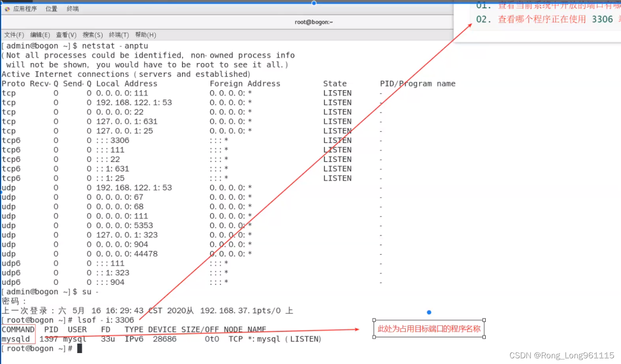
Task: Click the Foreign Address column header
Action: (x=245, y=84)
